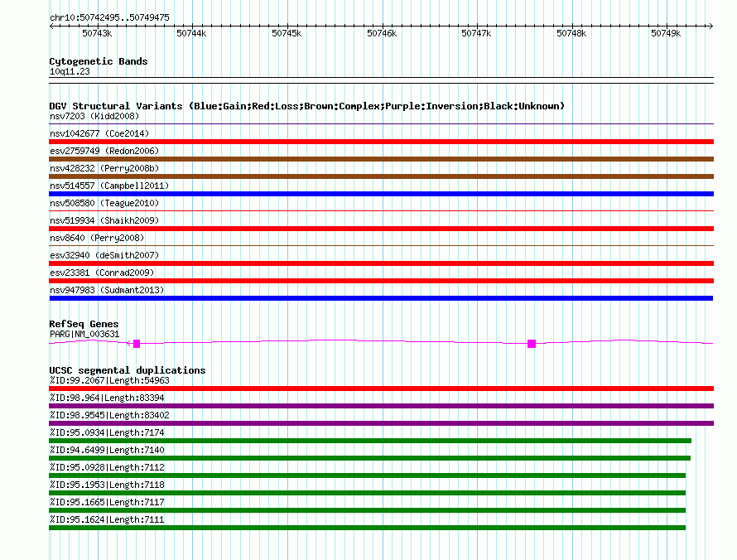Click the nsv508580 (Teague2010) variant label
The height and width of the screenshot is (560, 737).
104,203
